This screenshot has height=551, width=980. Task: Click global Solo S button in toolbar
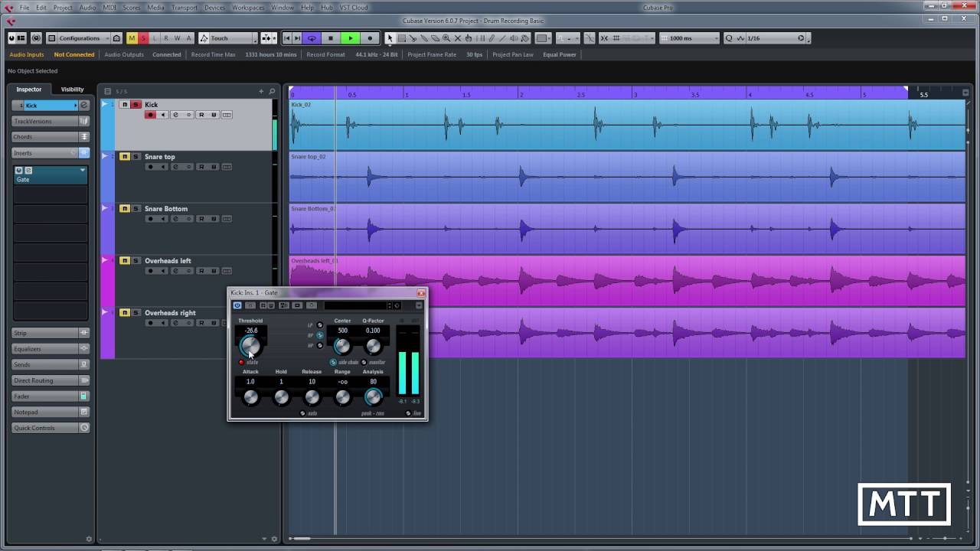point(143,38)
